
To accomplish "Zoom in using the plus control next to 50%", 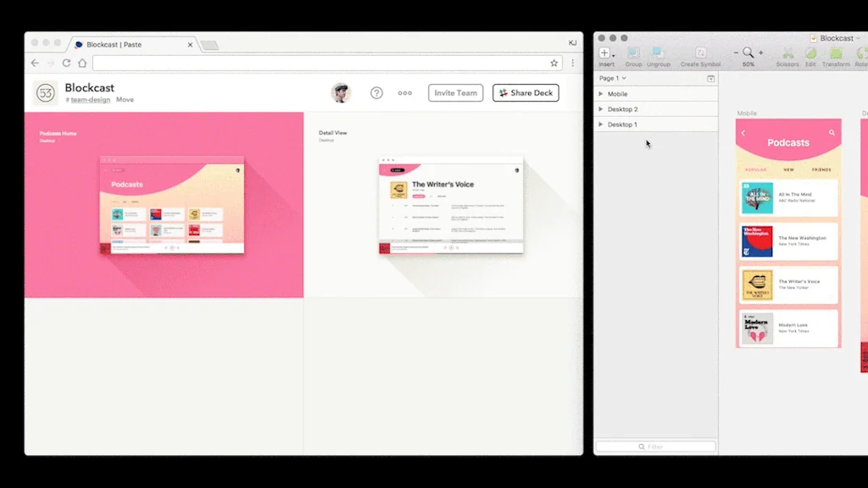I will [761, 52].
